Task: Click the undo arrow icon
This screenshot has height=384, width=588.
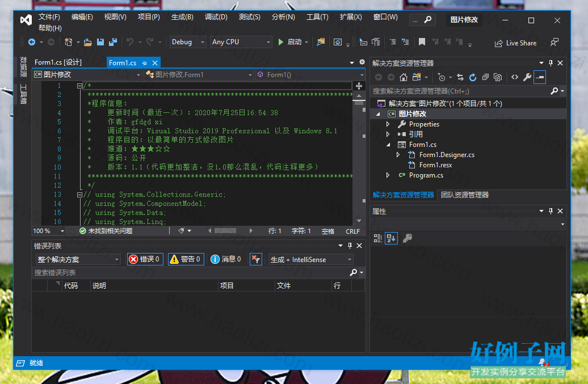Action: pos(130,42)
